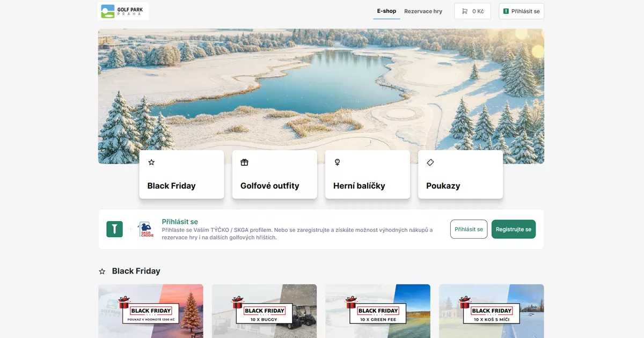Screen dimensions: 644x338
Task: Open the 10 x Green Fee product
Action: point(378,311)
